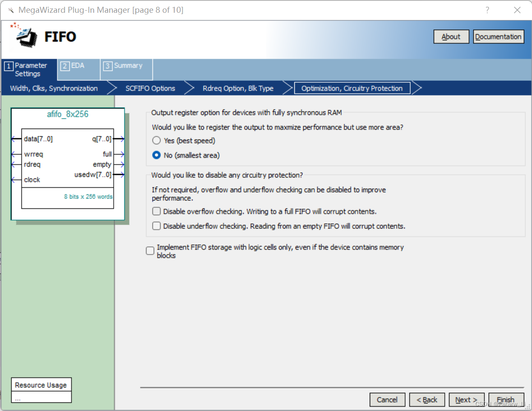Enable disable underflow checking

156,225
